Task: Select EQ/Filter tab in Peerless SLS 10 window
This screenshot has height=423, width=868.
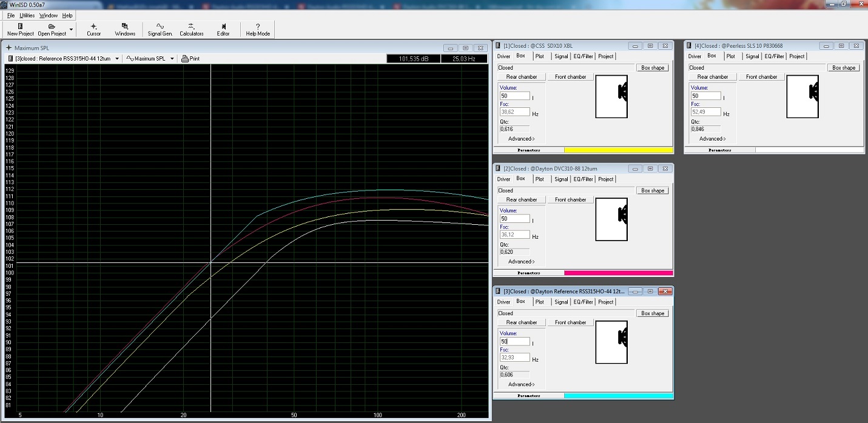Action: [774, 56]
